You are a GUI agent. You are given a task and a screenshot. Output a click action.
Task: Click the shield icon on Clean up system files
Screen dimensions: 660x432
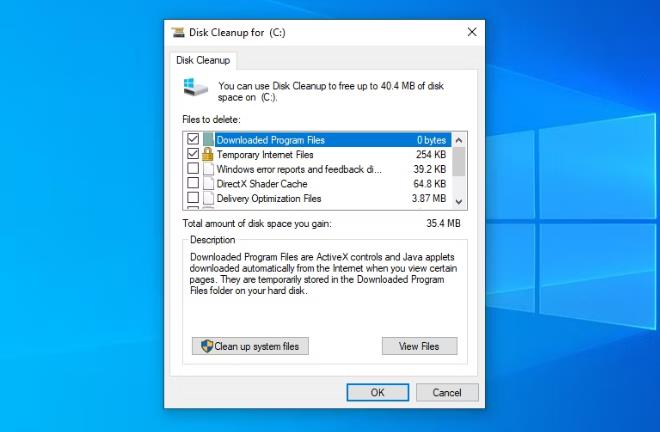(x=207, y=346)
